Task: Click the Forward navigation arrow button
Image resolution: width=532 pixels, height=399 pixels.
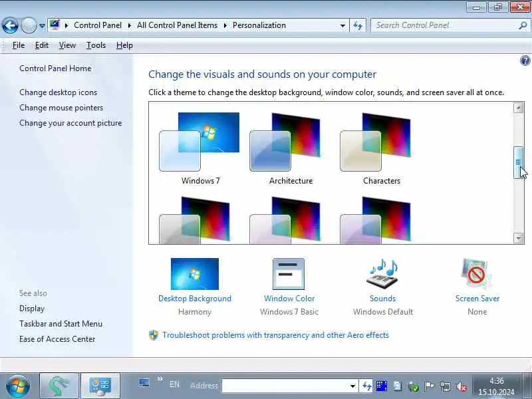Action: 29,25
